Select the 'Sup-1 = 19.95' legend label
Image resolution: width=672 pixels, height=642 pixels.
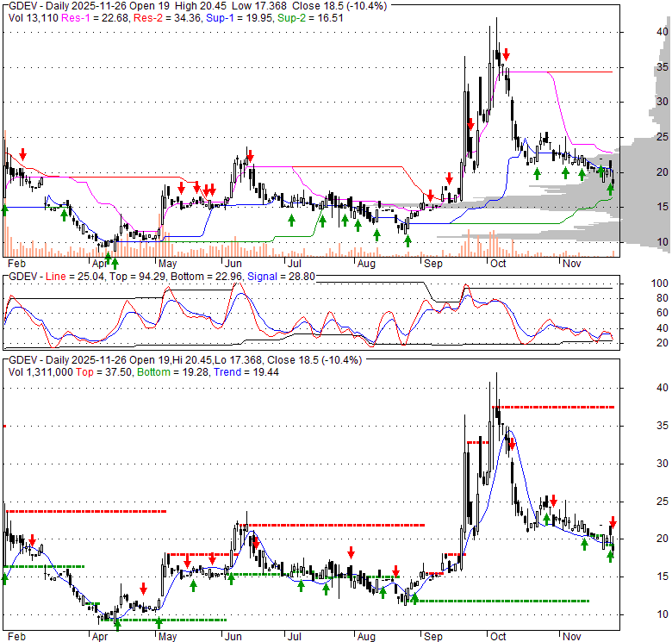pyautogui.click(x=239, y=18)
